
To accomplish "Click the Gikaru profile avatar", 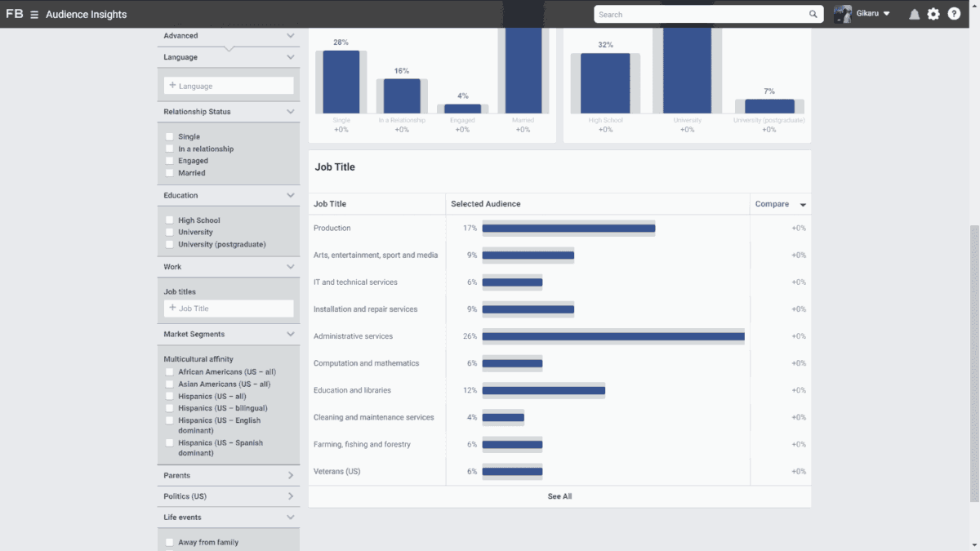I will tap(843, 14).
